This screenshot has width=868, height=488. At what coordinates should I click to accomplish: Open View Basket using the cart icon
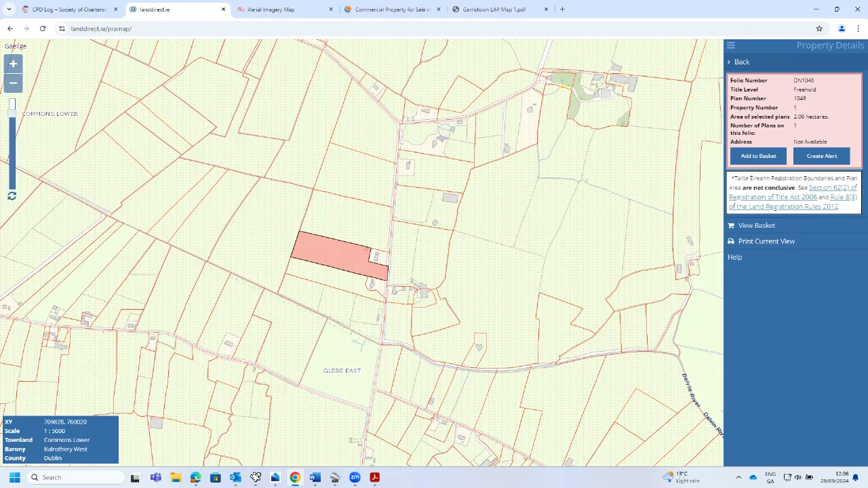tap(730, 225)
